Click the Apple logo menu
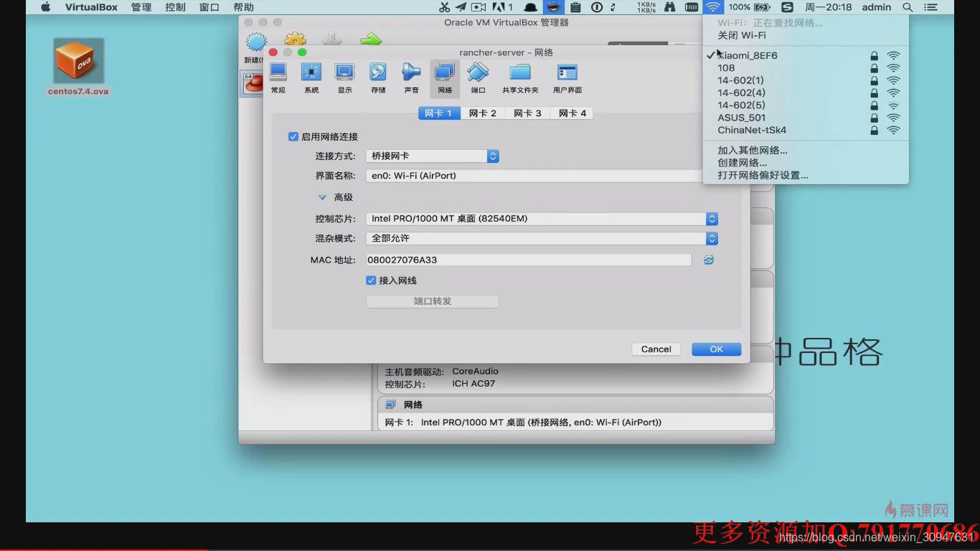This screenshot has height=551, width=980. (x=45, y=7)
